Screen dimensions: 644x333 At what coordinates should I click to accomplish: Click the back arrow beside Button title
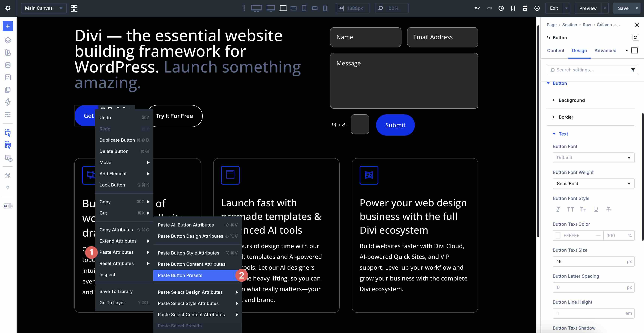pyautogui.click(x=548, y=38)
